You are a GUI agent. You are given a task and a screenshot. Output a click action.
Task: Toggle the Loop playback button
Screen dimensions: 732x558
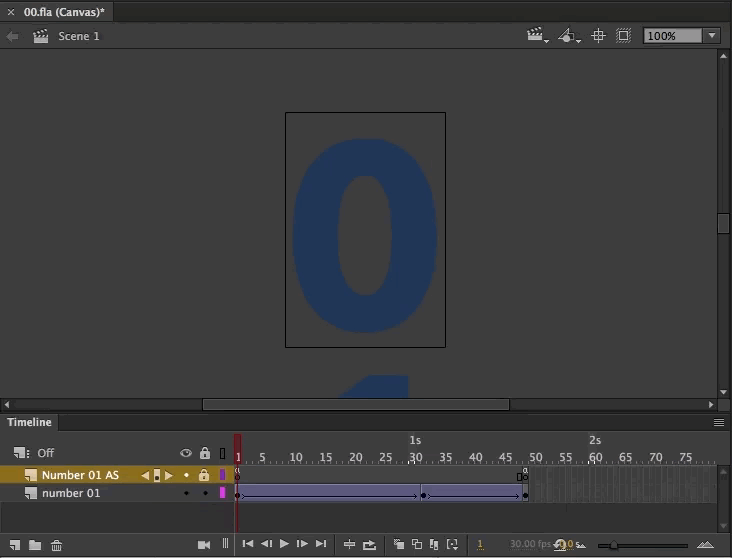369,544
